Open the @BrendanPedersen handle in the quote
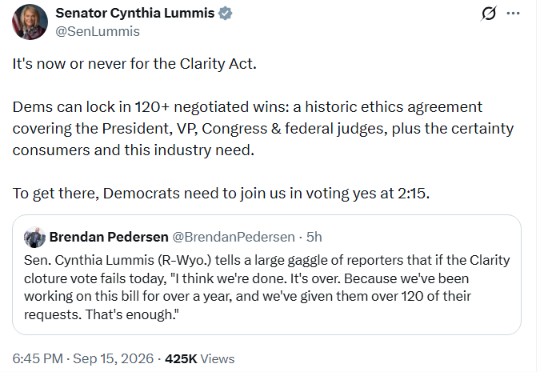The image size is (541, 372). click(x=234, y=237)
